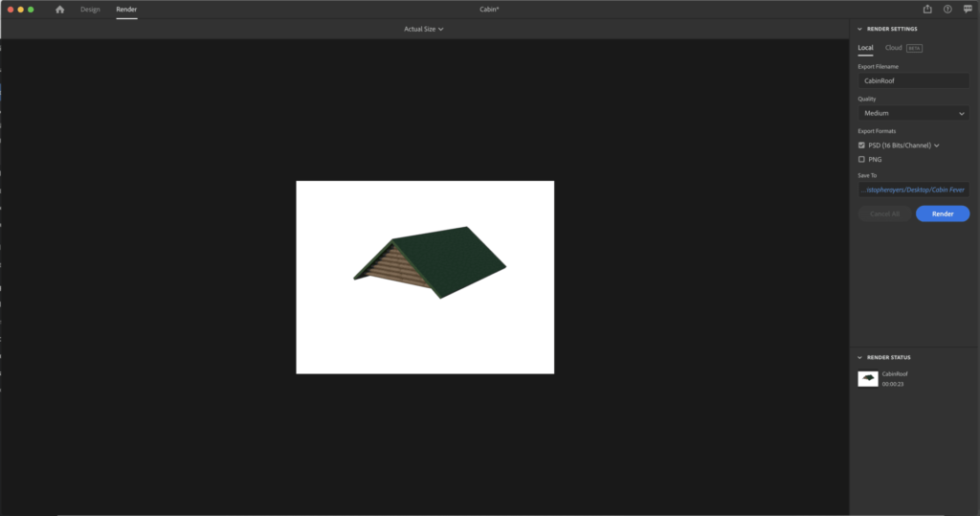Select the Local render tab

(x=865, y=48)
